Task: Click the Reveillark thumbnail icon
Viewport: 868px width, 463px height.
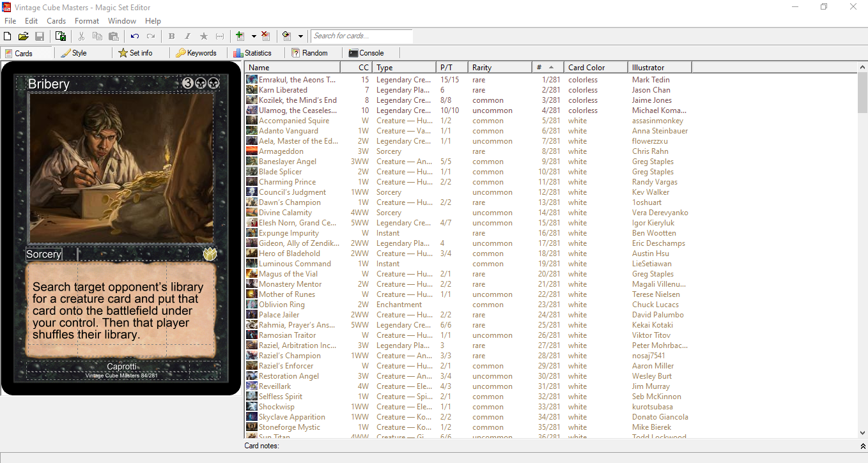Action: [252, 386]
